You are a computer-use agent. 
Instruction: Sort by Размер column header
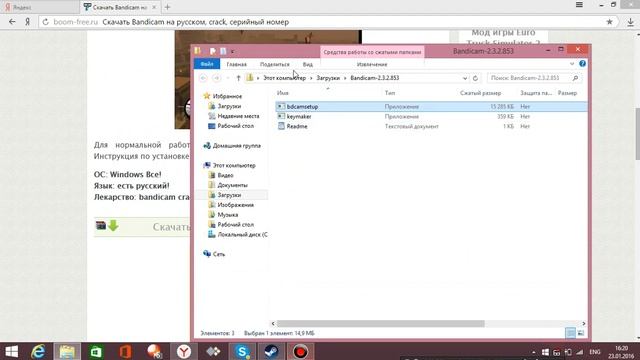click(x=567, y=93)
